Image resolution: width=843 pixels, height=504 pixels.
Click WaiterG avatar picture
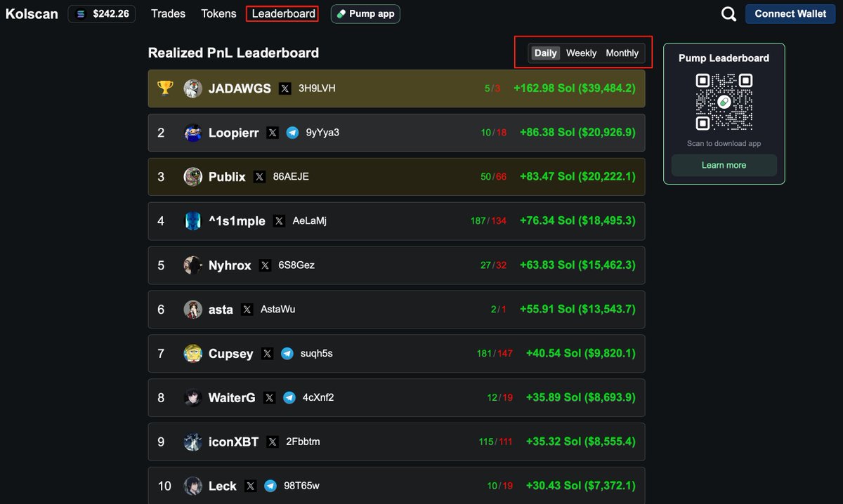coord(192,398)
